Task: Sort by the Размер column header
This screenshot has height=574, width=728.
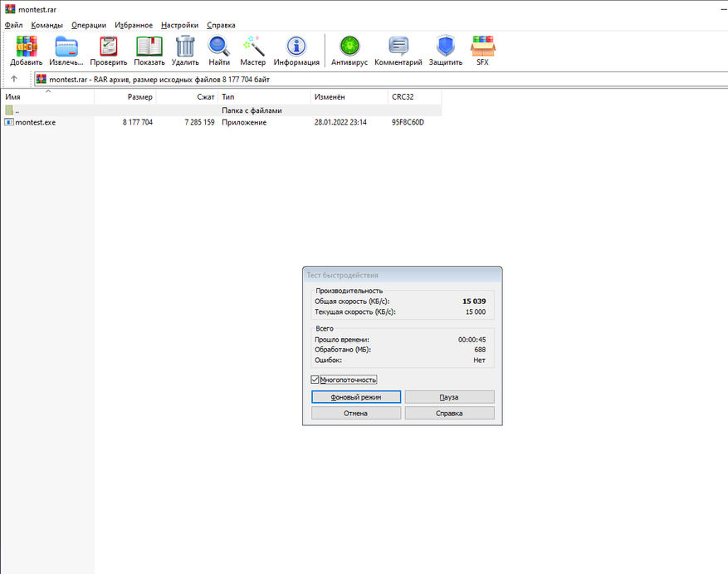Action: 125,96
